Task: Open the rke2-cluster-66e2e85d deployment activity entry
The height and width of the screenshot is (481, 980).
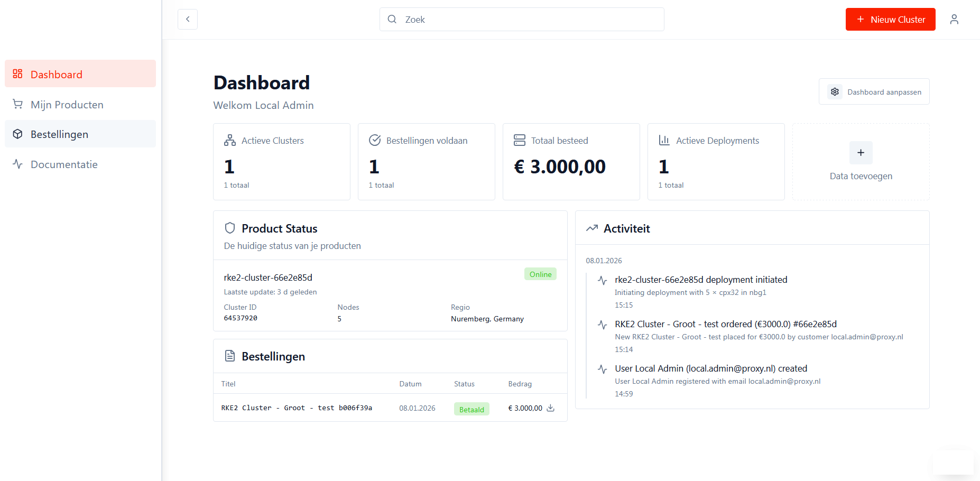Action: 700,280
